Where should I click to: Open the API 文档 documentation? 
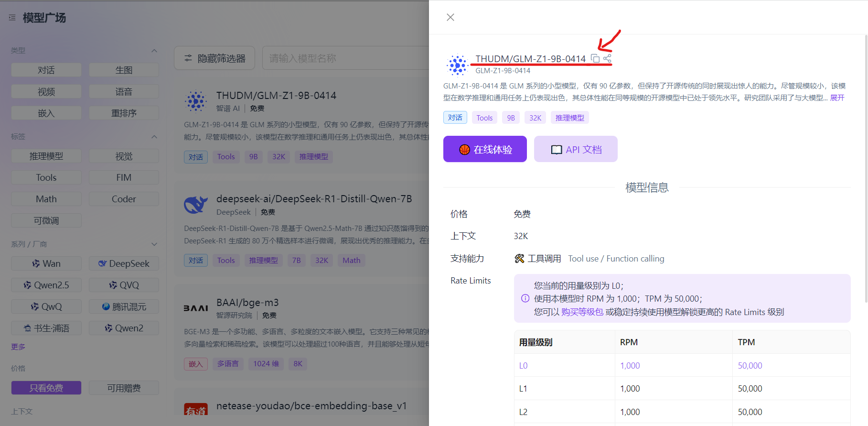click(576, 149)
